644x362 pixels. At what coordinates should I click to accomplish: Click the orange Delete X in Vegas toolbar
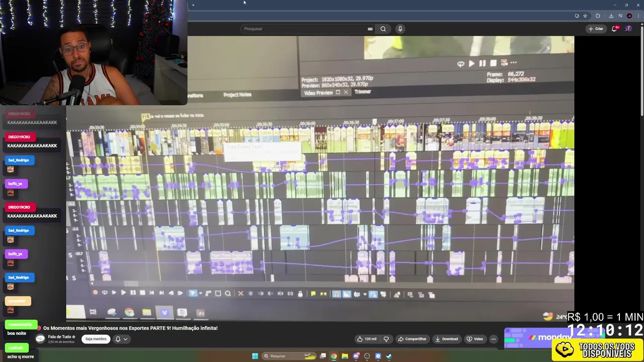[x=240, y=294]
